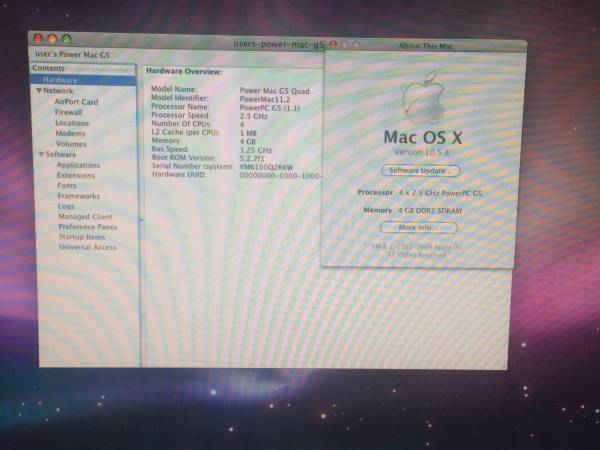This screenshot has height=450, width=600.
Task: Close the About This Mac window
Action: [333, 44]
